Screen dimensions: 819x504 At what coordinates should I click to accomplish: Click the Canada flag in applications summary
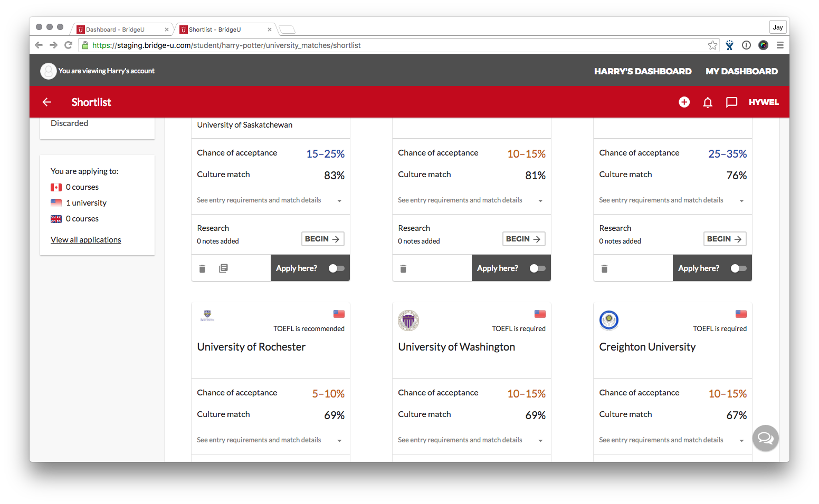click(56, 187)
